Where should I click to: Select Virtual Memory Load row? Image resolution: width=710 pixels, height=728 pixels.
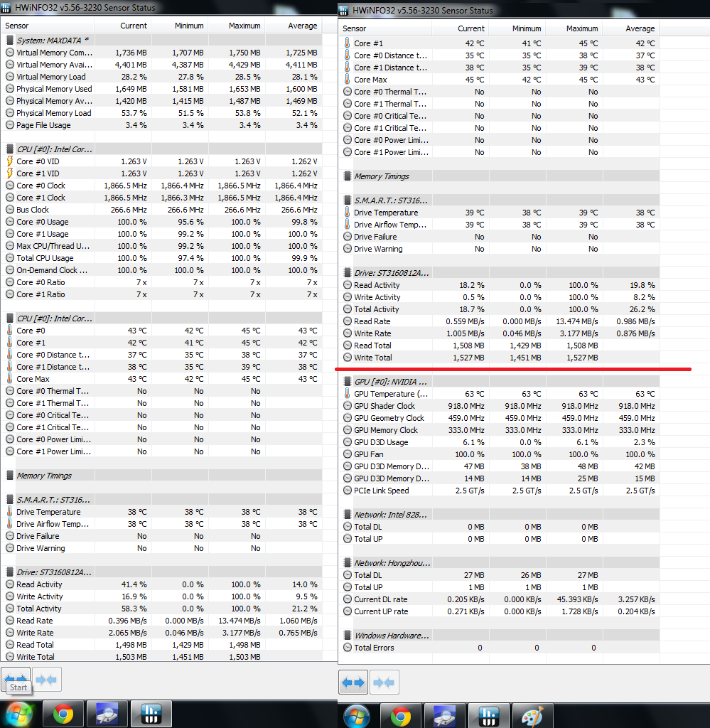[162, 77]
